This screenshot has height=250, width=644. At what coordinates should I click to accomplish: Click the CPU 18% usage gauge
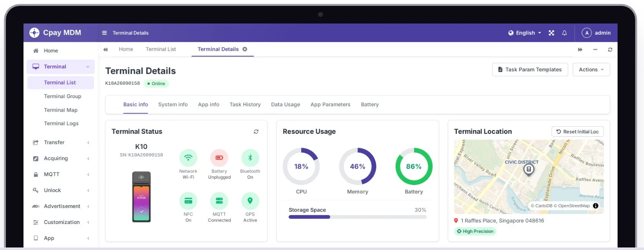(301, 167)
